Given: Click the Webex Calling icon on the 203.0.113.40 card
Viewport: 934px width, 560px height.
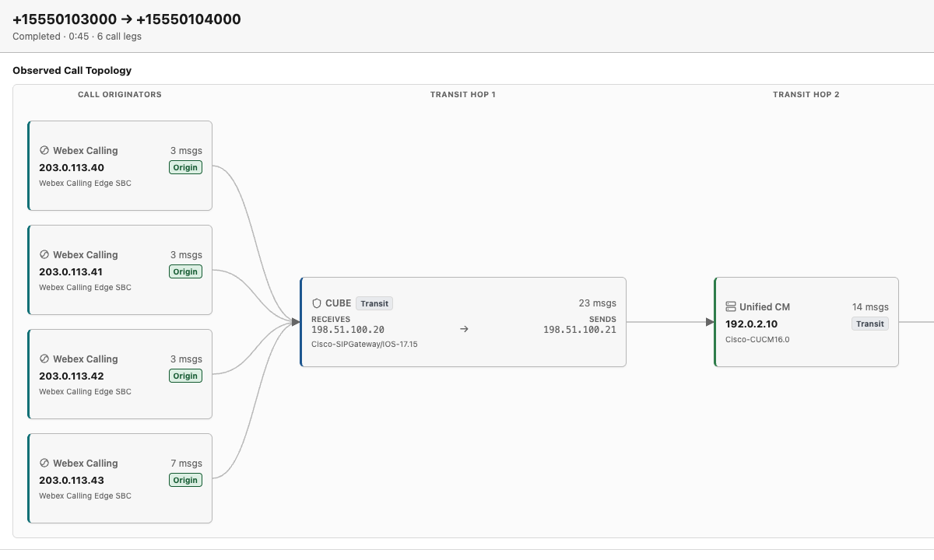Looking at the screenshot, I should [x=44, y=151].
